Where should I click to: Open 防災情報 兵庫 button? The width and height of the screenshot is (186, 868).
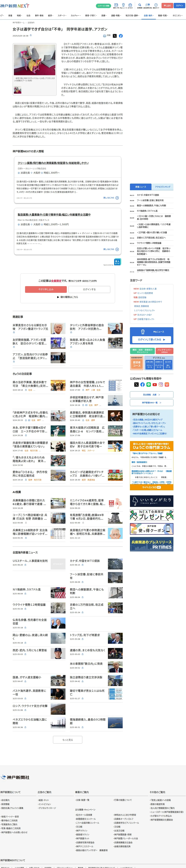coord(152,394)
